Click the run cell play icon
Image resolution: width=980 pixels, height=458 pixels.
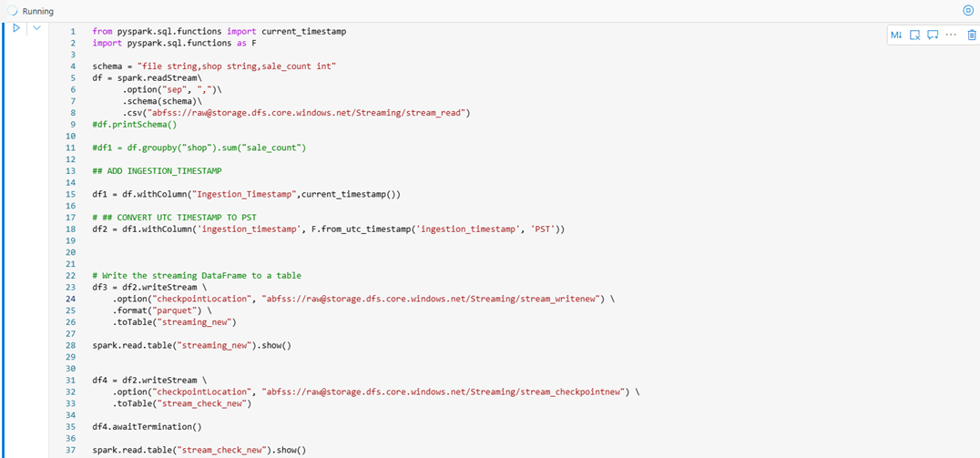[16, 29]
